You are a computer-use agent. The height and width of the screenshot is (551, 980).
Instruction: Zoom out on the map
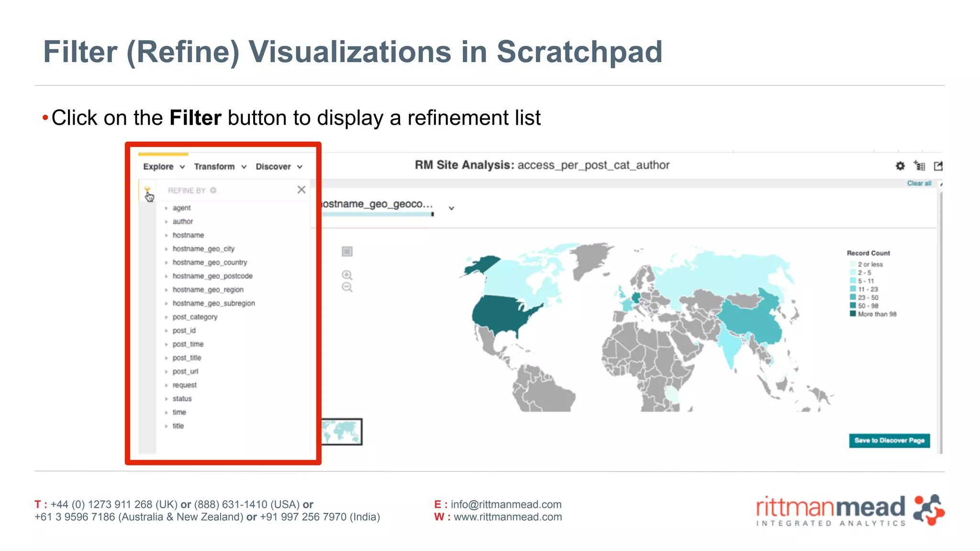coord(347,287)
